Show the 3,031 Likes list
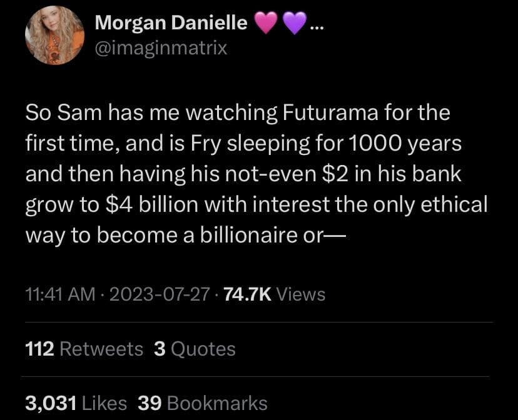This screenshot has width=518, height=420. click(75, 403)
